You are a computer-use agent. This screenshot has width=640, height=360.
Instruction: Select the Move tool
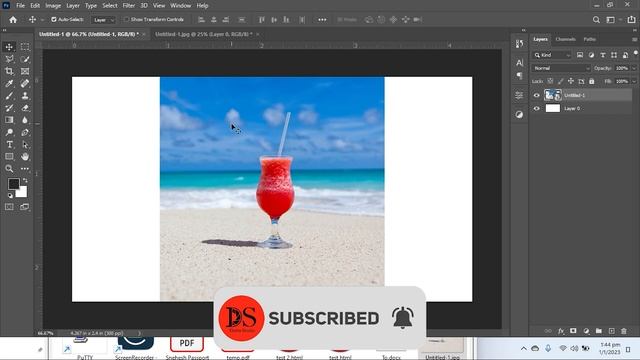pyautogui.click(x=9, y=47)
